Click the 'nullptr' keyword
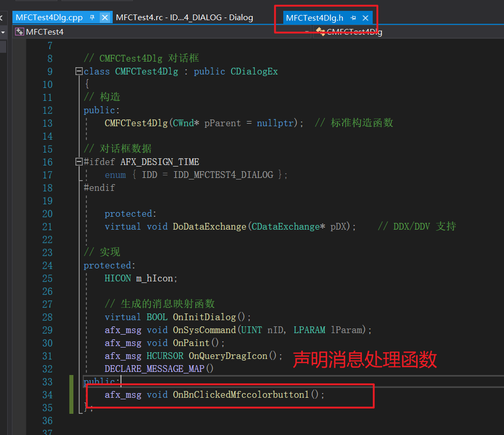Screen dimensions: 504x435 click(275, 123)
